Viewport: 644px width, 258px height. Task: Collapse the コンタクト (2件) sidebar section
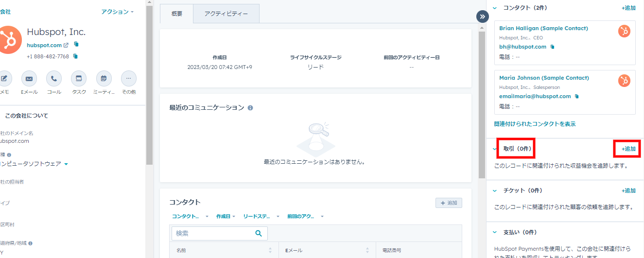tap(495, 8)
